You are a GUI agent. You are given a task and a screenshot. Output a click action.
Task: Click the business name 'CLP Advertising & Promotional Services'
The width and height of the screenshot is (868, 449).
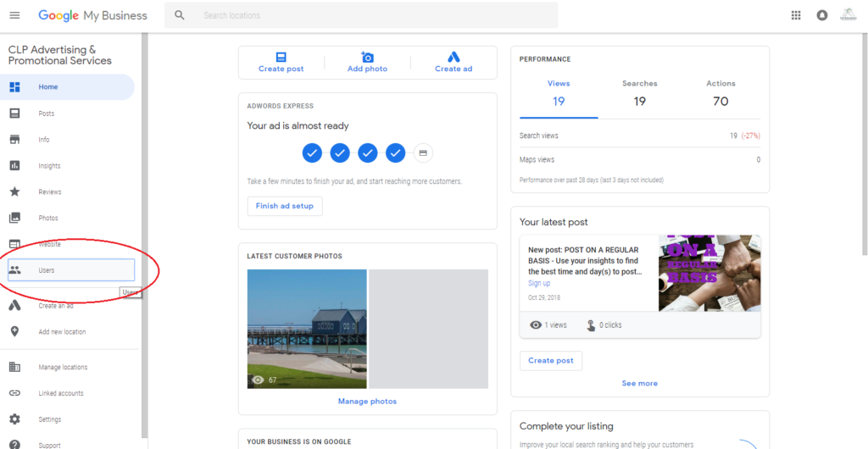click(x=60, y=55)
